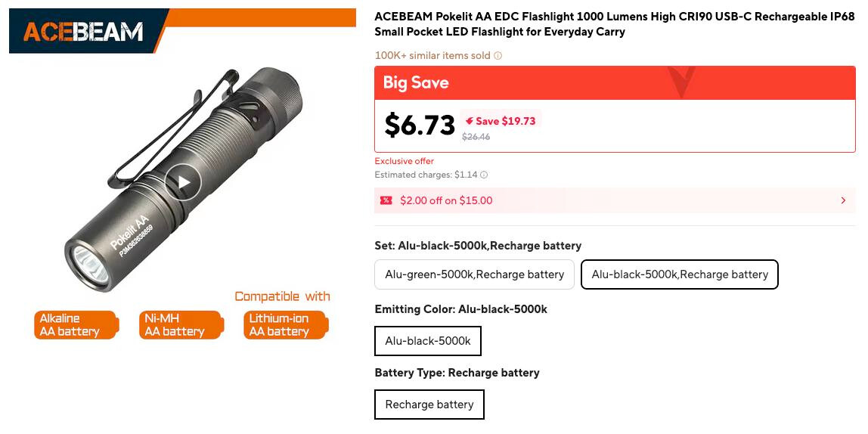Screen dimensions: 868x434
Task: Click the crossed-out $26.46 original price
Action: tap(476, 137)
